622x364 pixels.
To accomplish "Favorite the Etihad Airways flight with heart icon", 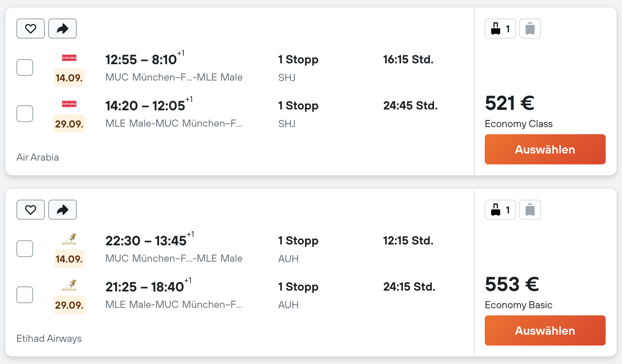I will [x=31, y=210].
